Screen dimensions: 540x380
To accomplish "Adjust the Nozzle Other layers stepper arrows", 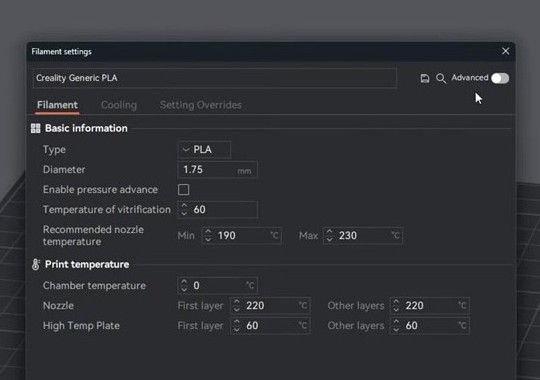I will point(396,306).
